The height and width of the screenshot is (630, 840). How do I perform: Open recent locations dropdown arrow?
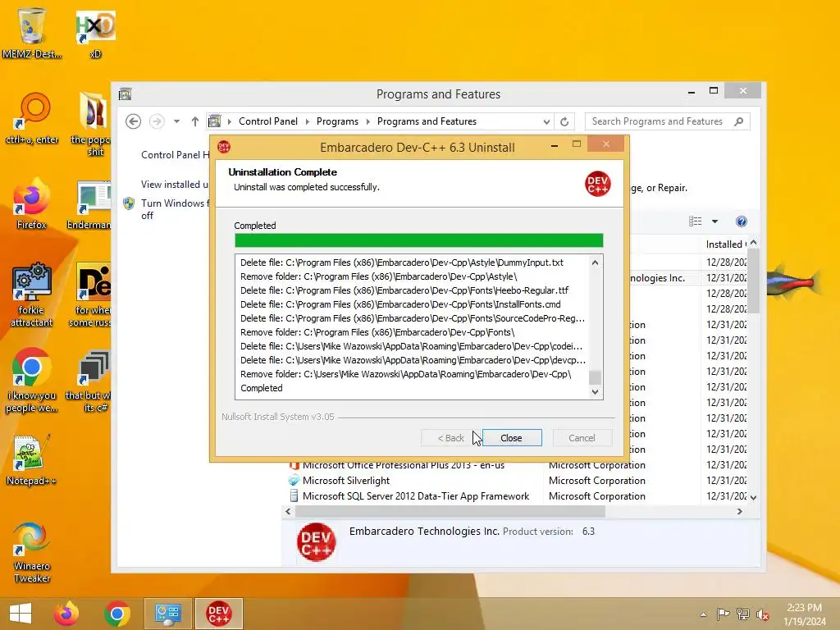176,121
